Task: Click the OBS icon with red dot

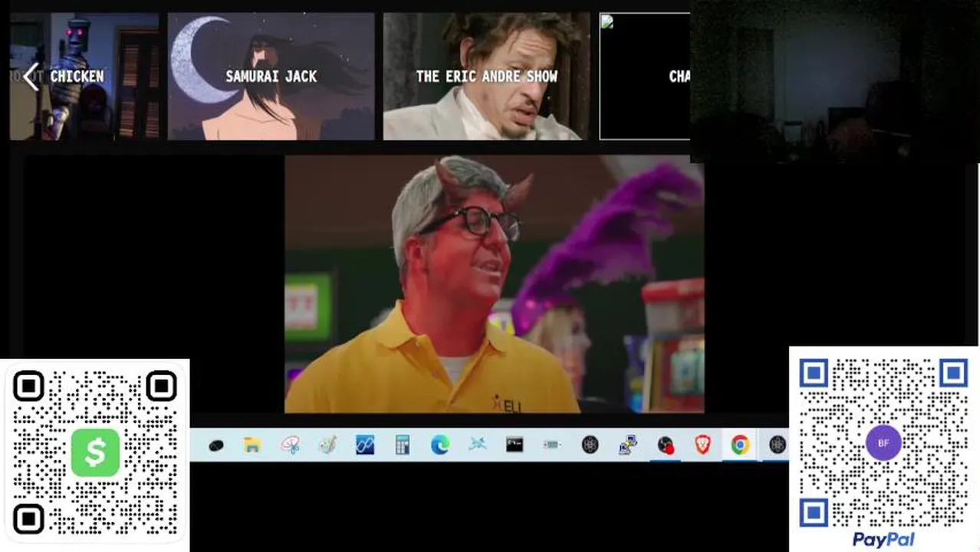Action: 665,445
